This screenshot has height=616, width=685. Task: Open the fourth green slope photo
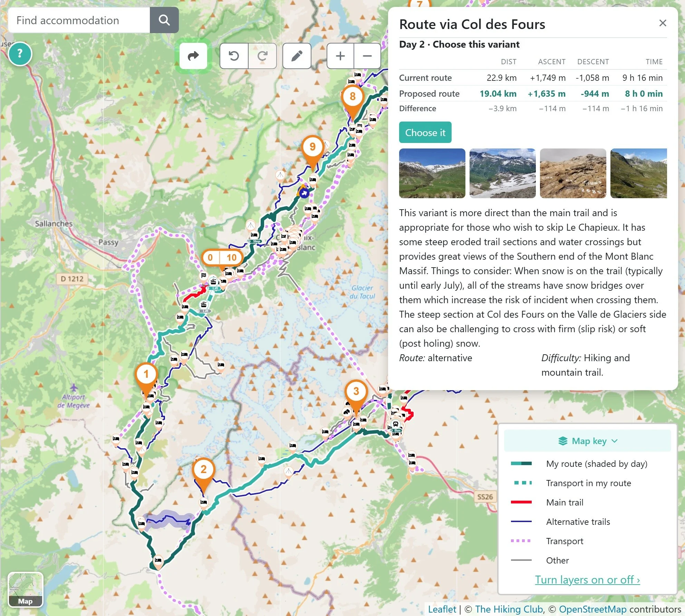tap(638, 173)
